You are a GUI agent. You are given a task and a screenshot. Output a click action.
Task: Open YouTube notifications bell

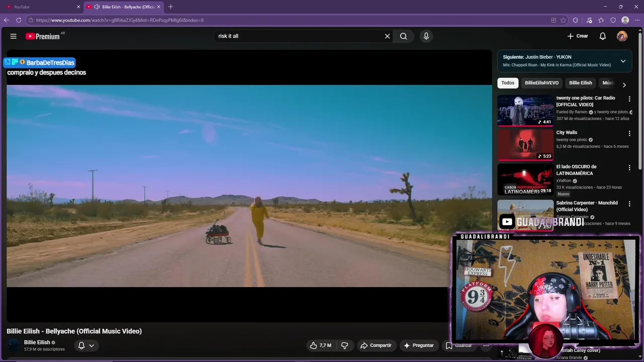(x=603, y=36)
